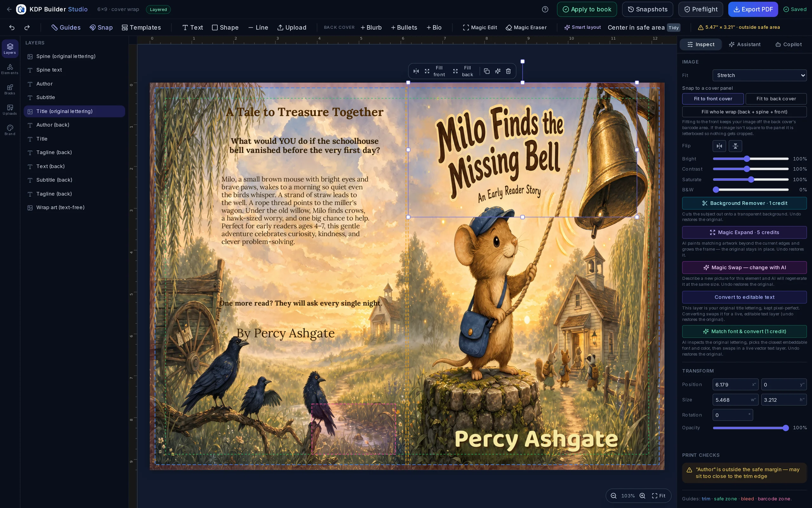Open the Brand sidebar panel
The width and height of the screenshot is (812, 508).
click(10, 130)
